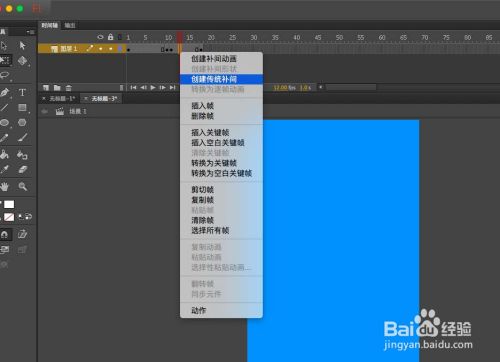Viewport: 500px width, 362px height.
Task: Toggle outline color square on 图层 1
Action: click(120, 49)
